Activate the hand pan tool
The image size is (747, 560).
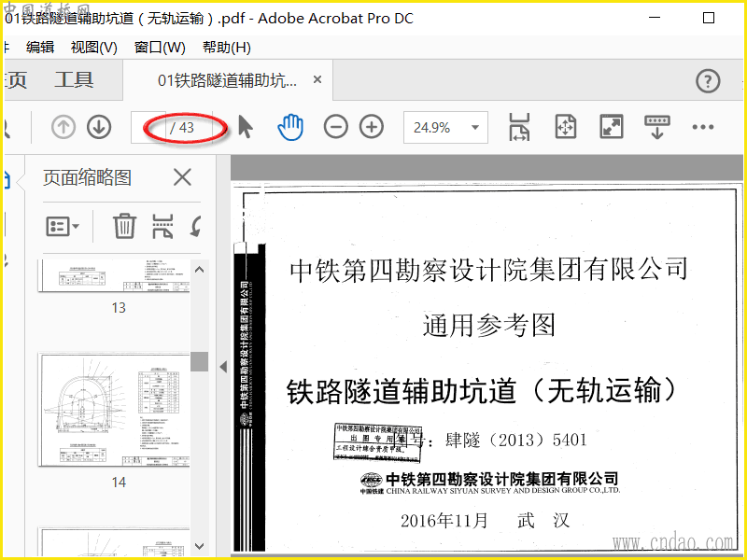290,127
